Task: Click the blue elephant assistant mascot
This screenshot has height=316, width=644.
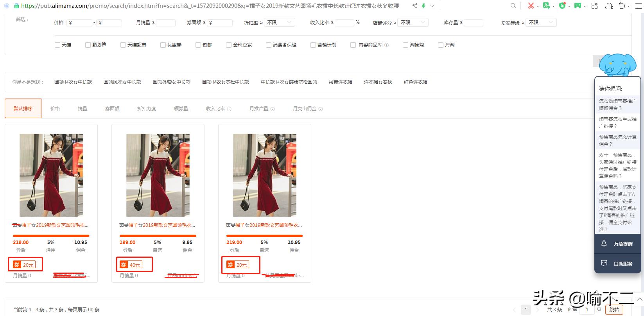Action: pyautogui.click(x=617, y=65)
